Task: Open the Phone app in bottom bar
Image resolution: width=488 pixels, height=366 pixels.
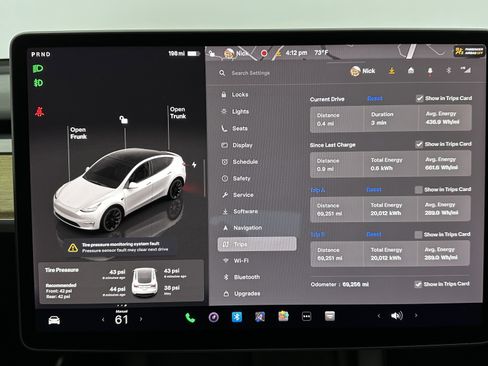Action: pos(190,318)
